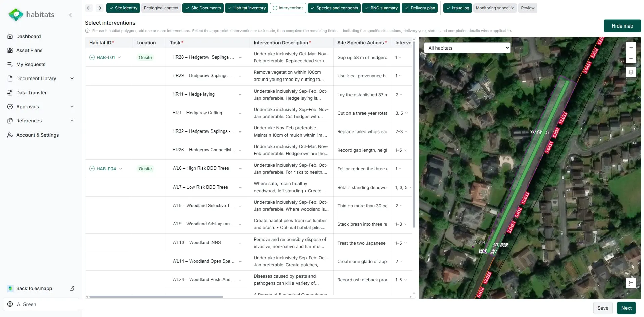Add intervention using HAB-P04 plus icon
This screenshot has height=317, width=644.
pos(92,169)
